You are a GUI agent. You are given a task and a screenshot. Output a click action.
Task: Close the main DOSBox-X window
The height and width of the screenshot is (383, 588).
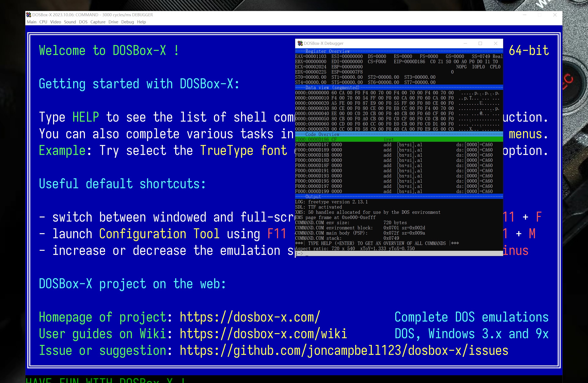pyautogui.click(x=555, y=15)
